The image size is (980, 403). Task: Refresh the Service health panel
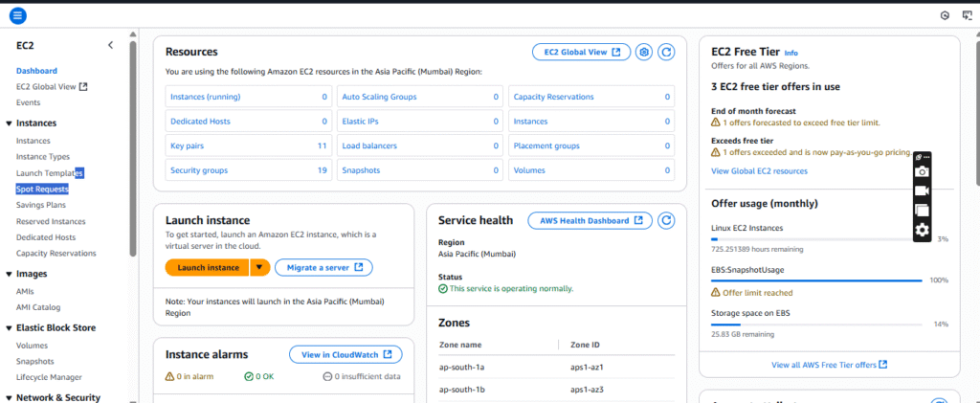[x=666, y=220]
